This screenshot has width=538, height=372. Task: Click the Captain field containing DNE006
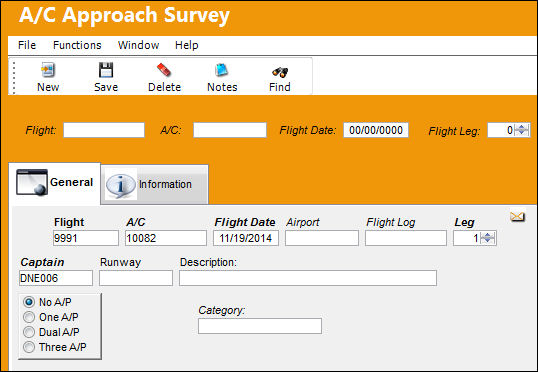click(x=56, y=278)
